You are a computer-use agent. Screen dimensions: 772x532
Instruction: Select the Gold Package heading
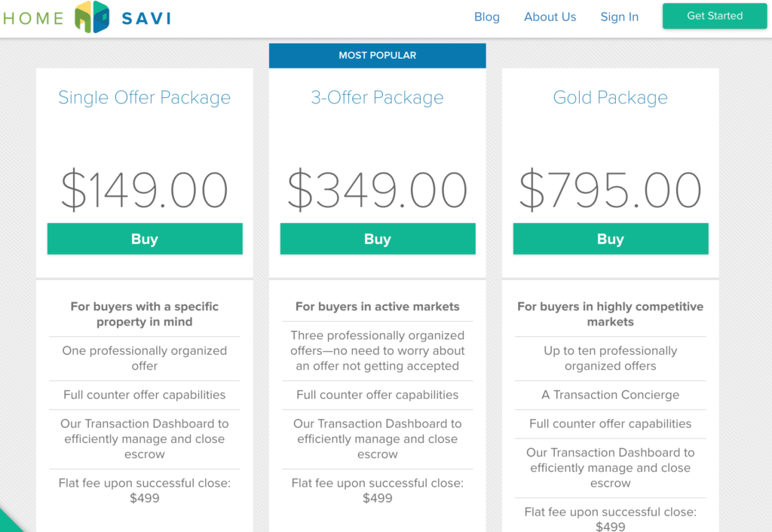[x=610, y=97]
